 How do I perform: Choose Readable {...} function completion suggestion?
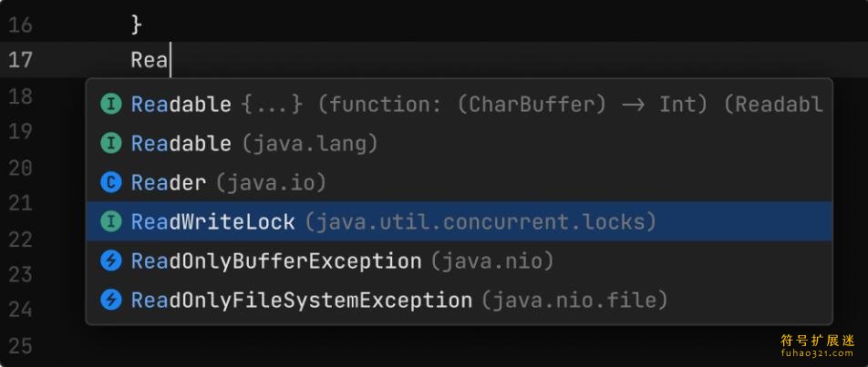click(459, 105)
